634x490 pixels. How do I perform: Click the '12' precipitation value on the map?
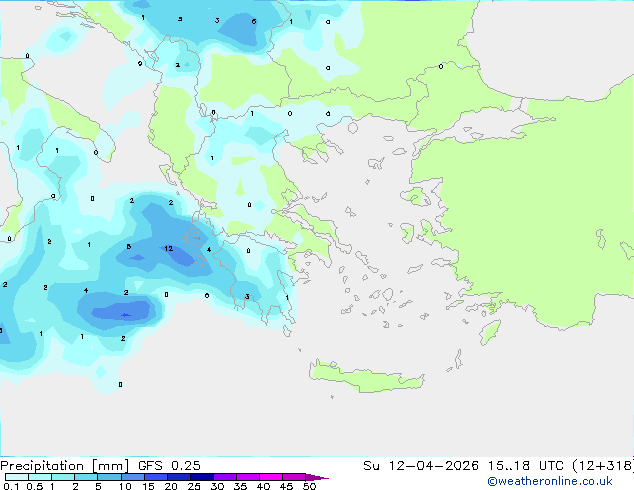[169, 248]
